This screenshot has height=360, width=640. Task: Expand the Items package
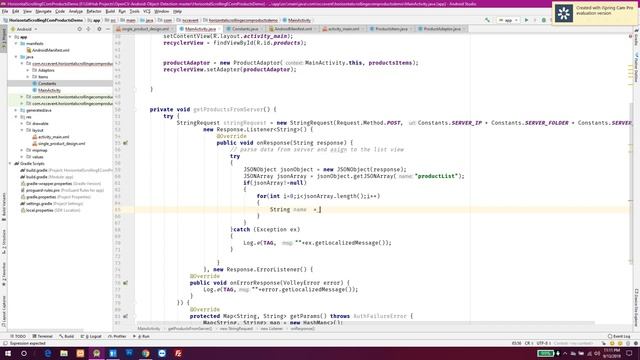[x=28, y=77]
